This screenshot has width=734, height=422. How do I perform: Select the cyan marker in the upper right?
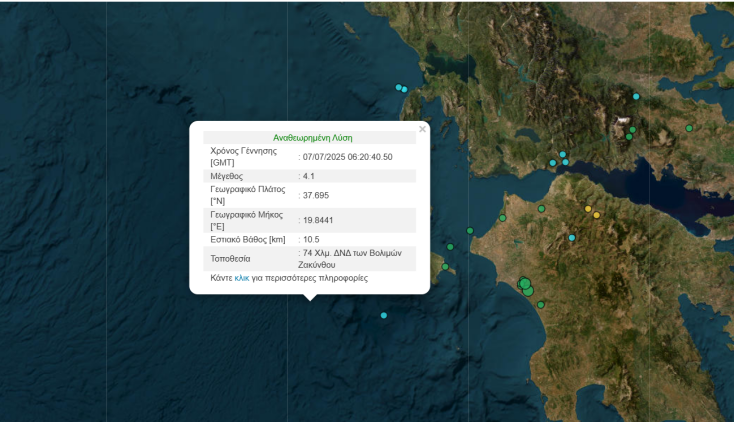pyautogui.click(x=636, y=96)
